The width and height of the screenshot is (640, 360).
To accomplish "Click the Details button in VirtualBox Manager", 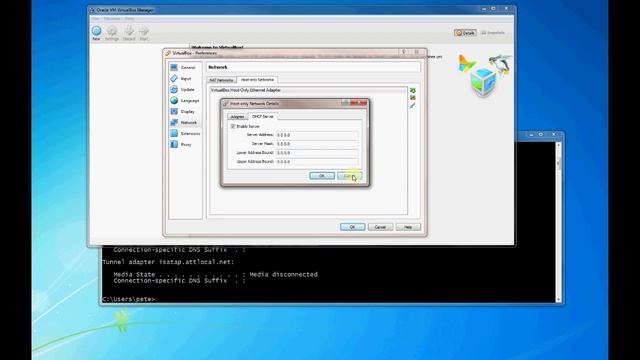I will point(465,33).
